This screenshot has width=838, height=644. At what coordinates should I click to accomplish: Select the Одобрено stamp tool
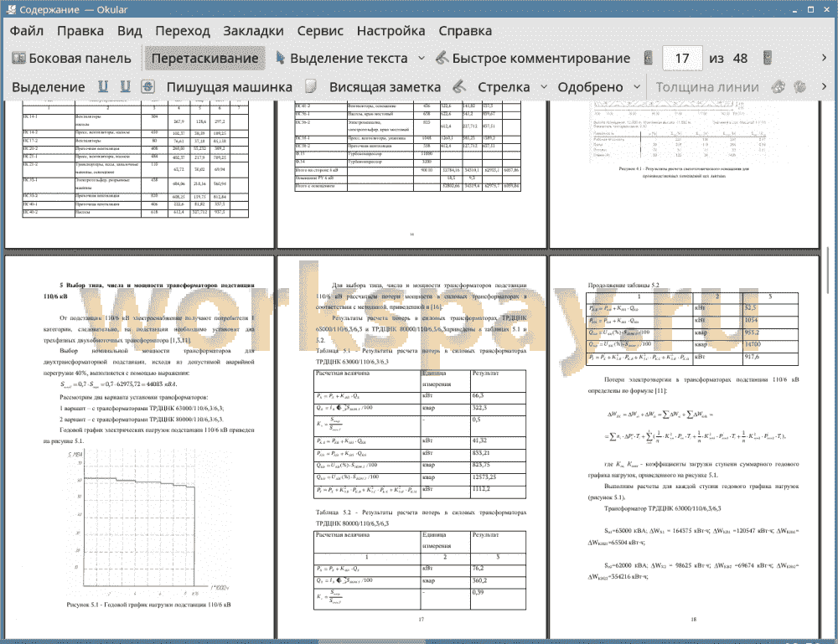[x=590, y=87]
